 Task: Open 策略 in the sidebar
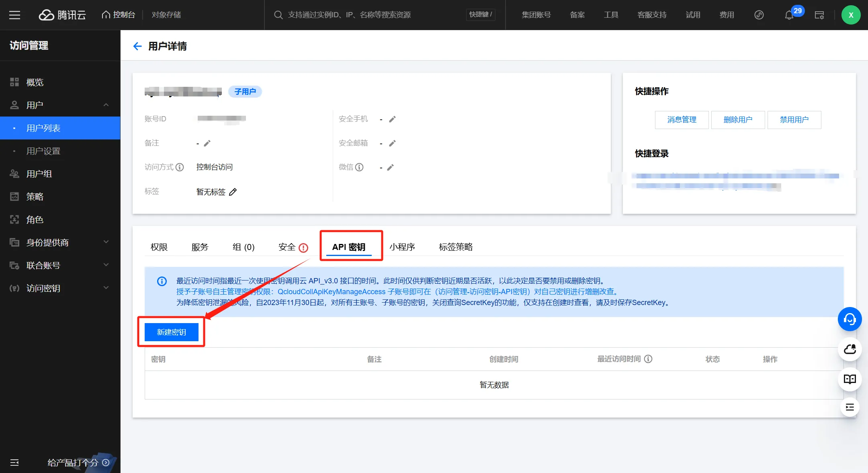[60, 197]
